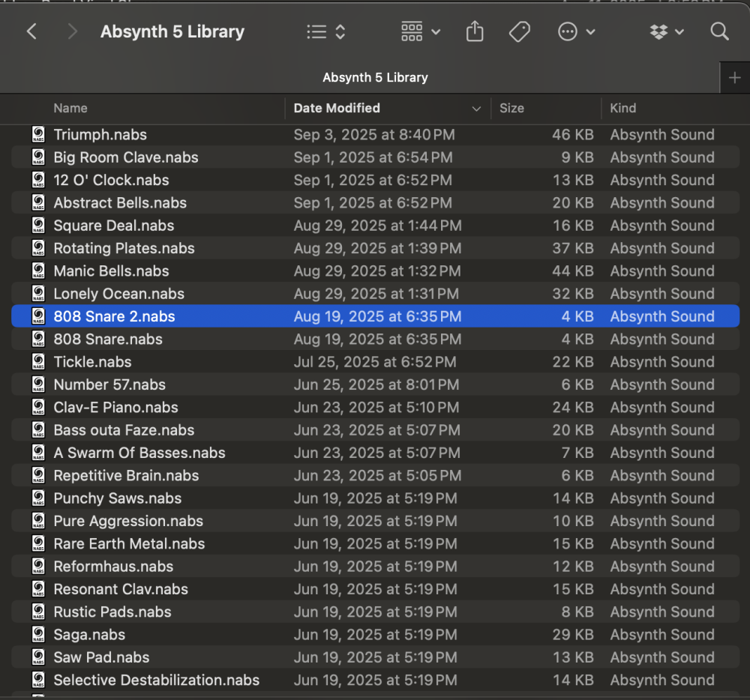Screen dimensions: 750x700
Task: Select the file name Square Deal.nabs
Action: pos(114,226)
